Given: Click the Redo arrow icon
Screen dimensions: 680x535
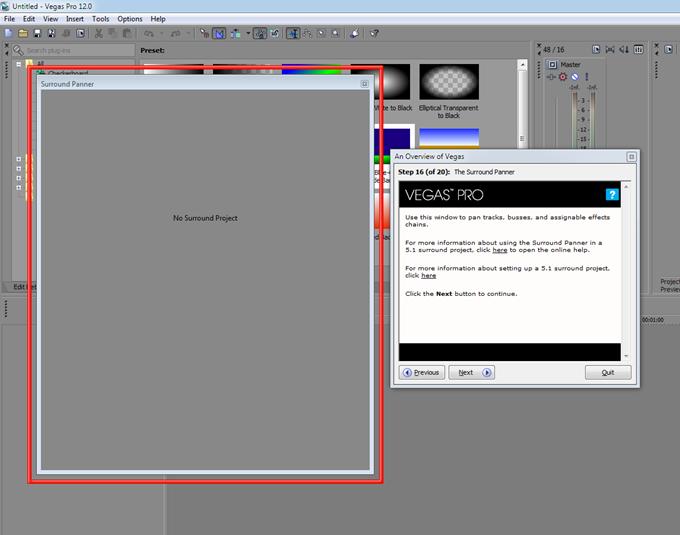Looking at the screenshot, I should pos(176,33).
